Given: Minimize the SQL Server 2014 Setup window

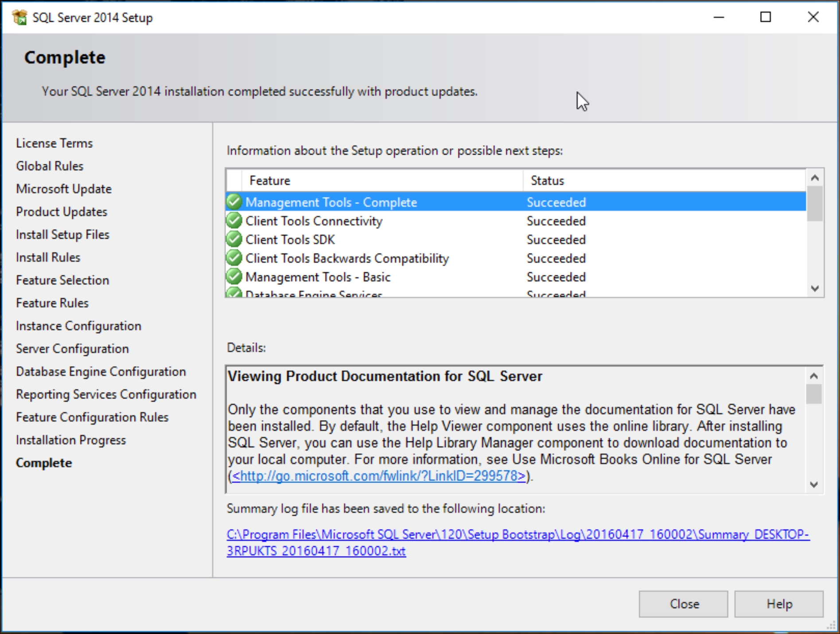Looking at the screenshot, I should click(719, 17).
